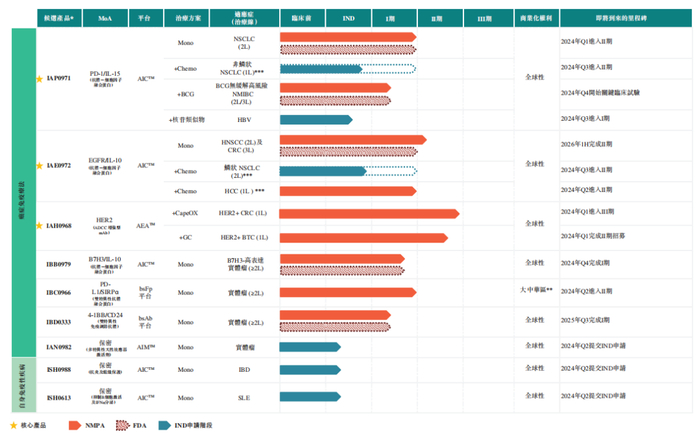Click the legend star for 核心產品
The height and width of the screenshot is (436, 700).
[x=13, y=425]
